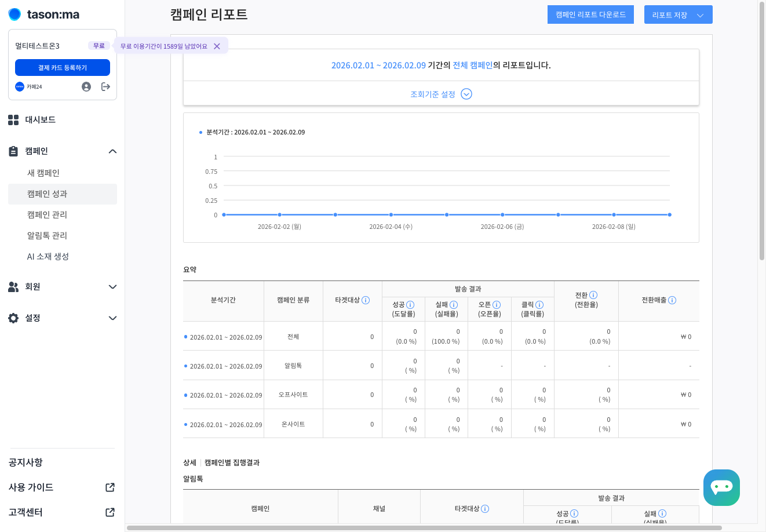The width and height of the screenshot is (766, 532).
Task: Click summary table 성공 info icon
Action: pos(410,305)
